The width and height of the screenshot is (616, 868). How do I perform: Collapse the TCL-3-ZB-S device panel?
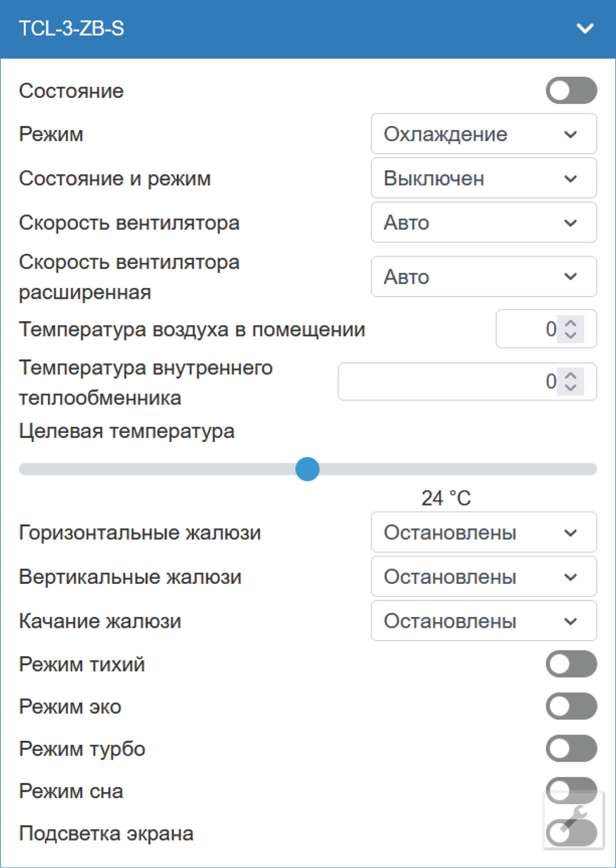585,28
